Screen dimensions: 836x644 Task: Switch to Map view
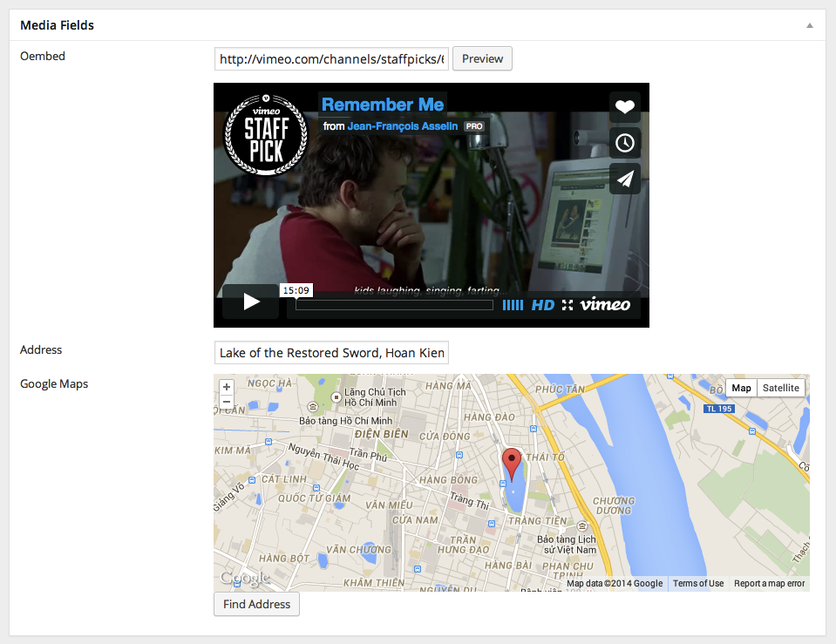point(741,388)
